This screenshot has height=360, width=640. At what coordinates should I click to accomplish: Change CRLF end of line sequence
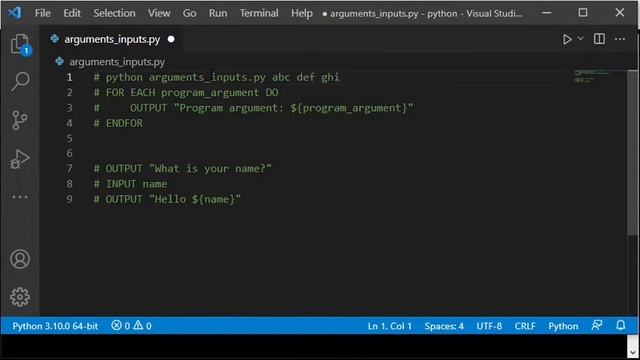pos(525,326)
